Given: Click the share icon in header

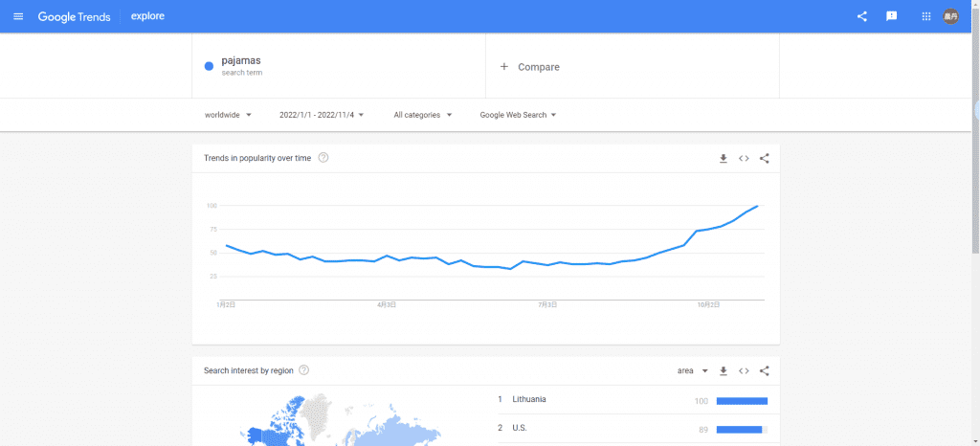Looking at the screenshot, I should (862, 16).
